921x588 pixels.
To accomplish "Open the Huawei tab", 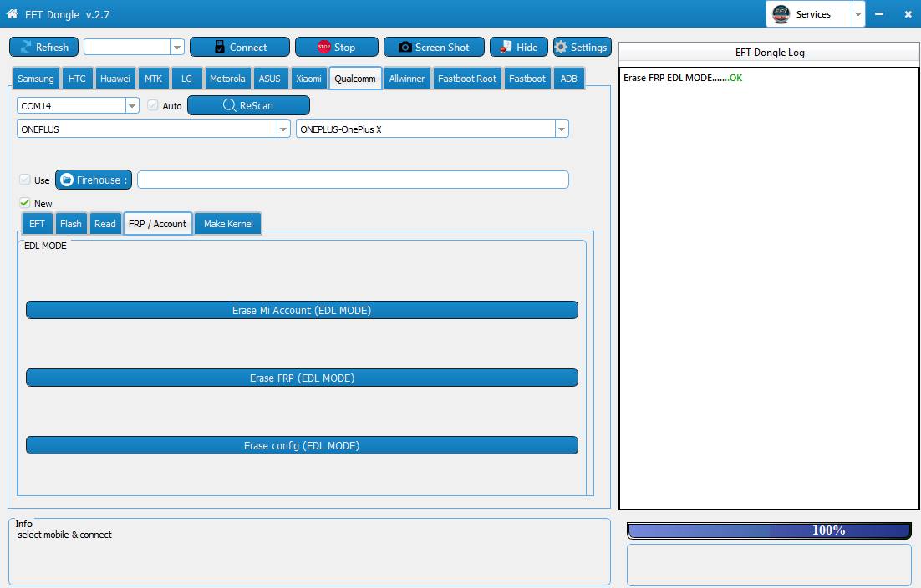I will [115, 78].
